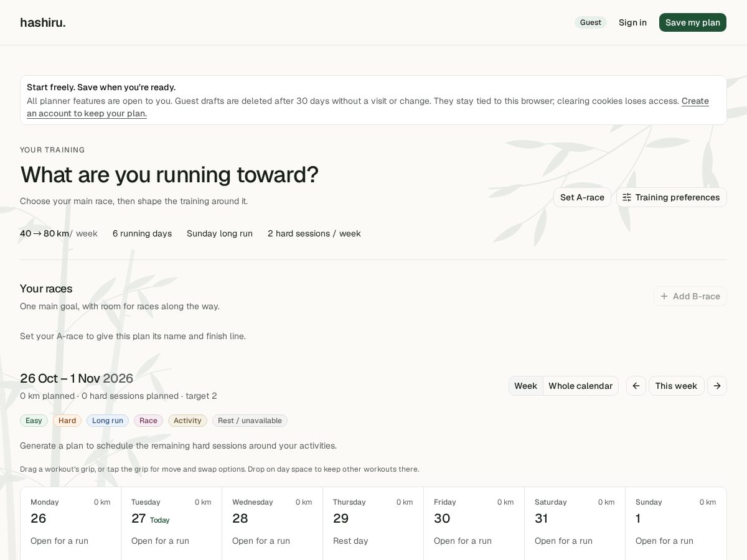Click 'What are you running toward?' heading
This screenshot has width=747, height=560.
click(169, 175)
